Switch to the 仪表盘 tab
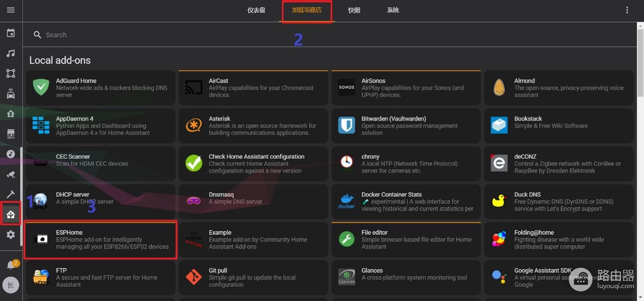 click(257, 10)
